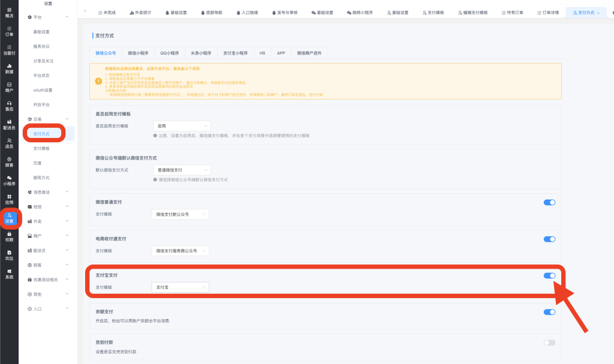Open the Alipay 支付模板 dropdown showing 支付宝
Viewport: 614px width, 364px height.
coord(180,287)
